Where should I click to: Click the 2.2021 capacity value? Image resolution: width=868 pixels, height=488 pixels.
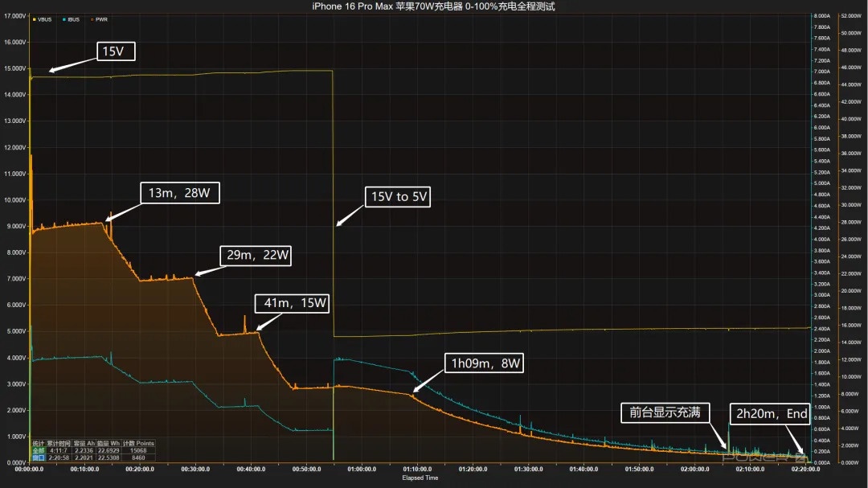pos(84,457)
